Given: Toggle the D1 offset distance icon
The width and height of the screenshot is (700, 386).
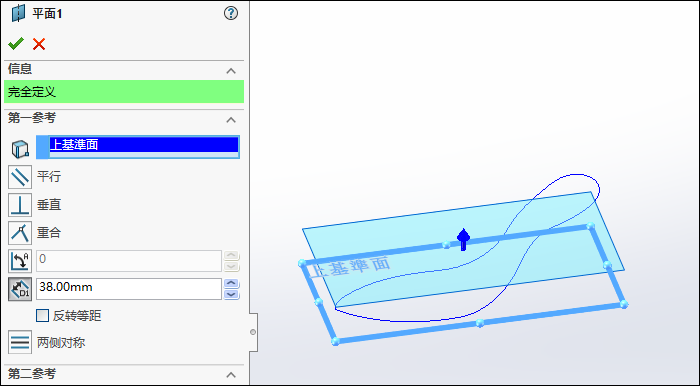Looking at the screenshot, I should click(20, 289).
